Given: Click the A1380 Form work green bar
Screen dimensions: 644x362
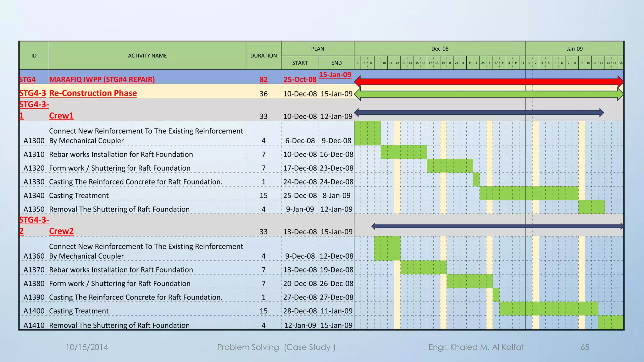Looking at the screenshot, I should pos(469,281).
